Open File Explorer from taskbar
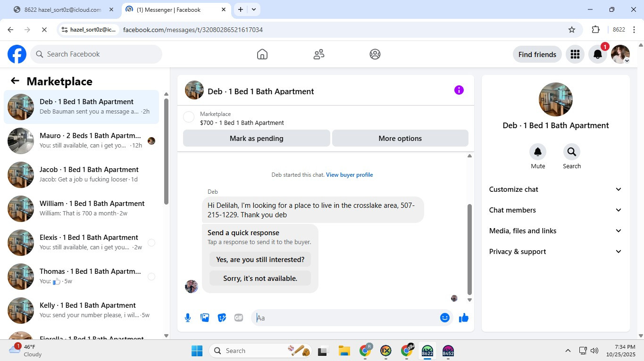Screen dimensions: 644x361 point(344,351)
